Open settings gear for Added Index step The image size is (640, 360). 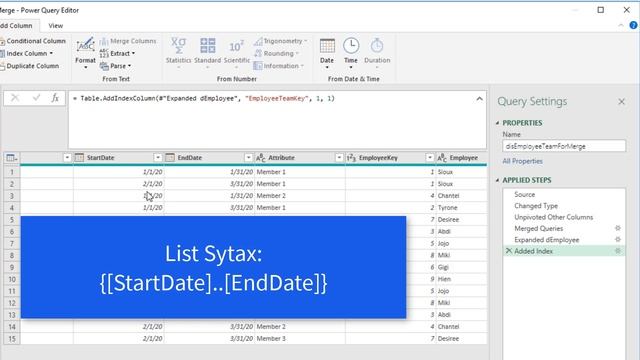618,251
